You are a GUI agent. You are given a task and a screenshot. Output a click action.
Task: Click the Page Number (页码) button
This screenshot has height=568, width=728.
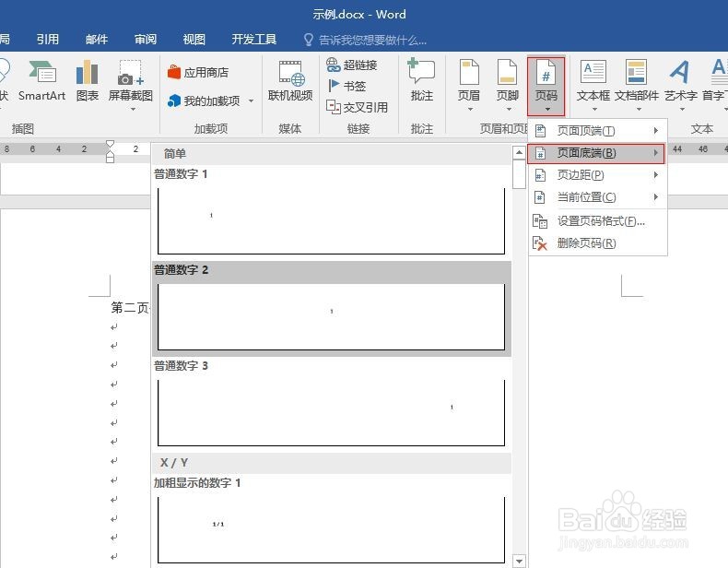click(x=546, y=87)
